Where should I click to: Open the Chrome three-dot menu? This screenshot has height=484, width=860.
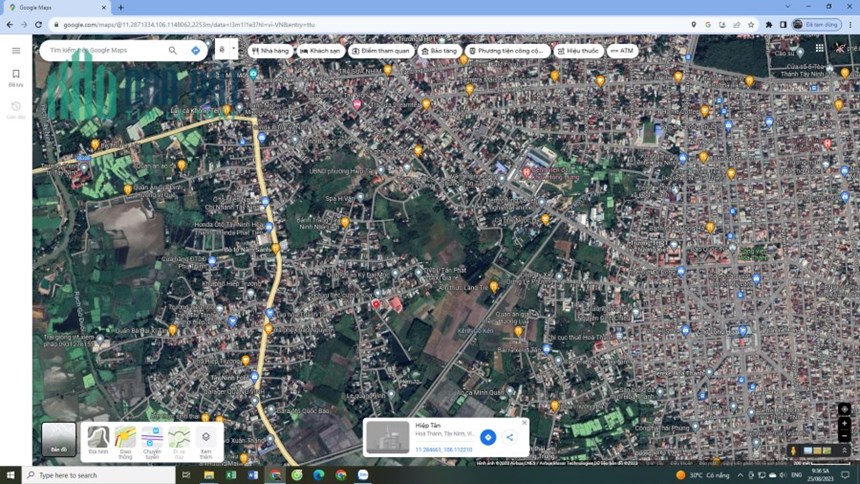coord(851,25)
